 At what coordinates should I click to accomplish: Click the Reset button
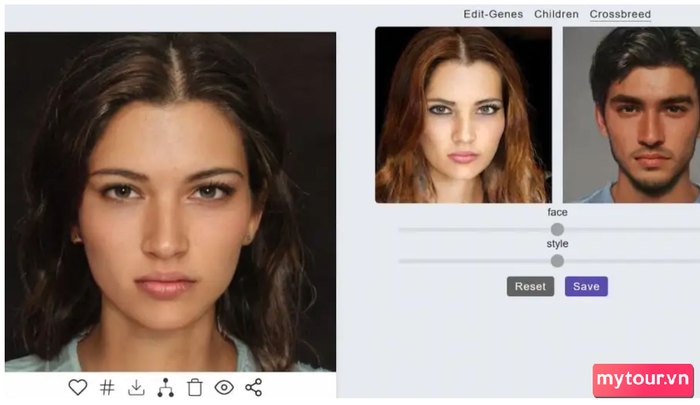click(x=530, y=286)
